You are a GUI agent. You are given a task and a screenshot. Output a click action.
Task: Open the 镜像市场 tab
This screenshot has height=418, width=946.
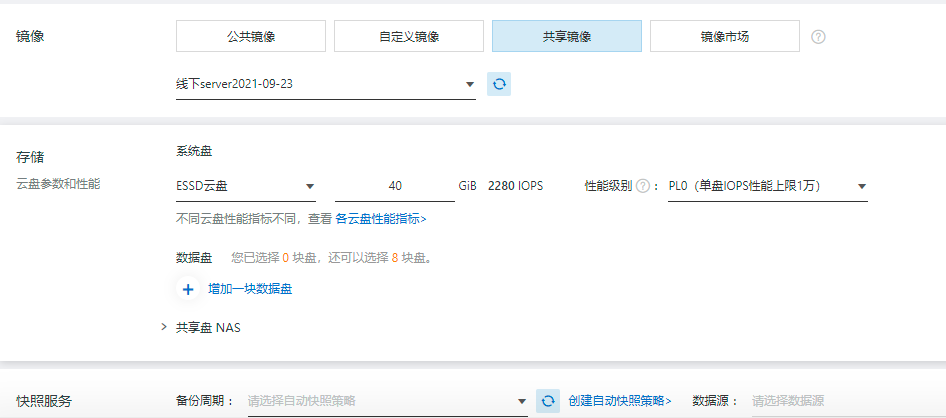pos(724,37)
